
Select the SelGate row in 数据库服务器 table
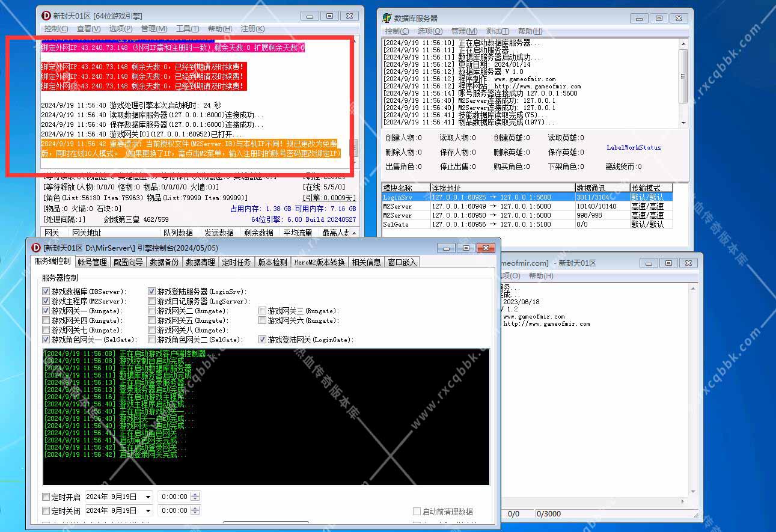527,224
